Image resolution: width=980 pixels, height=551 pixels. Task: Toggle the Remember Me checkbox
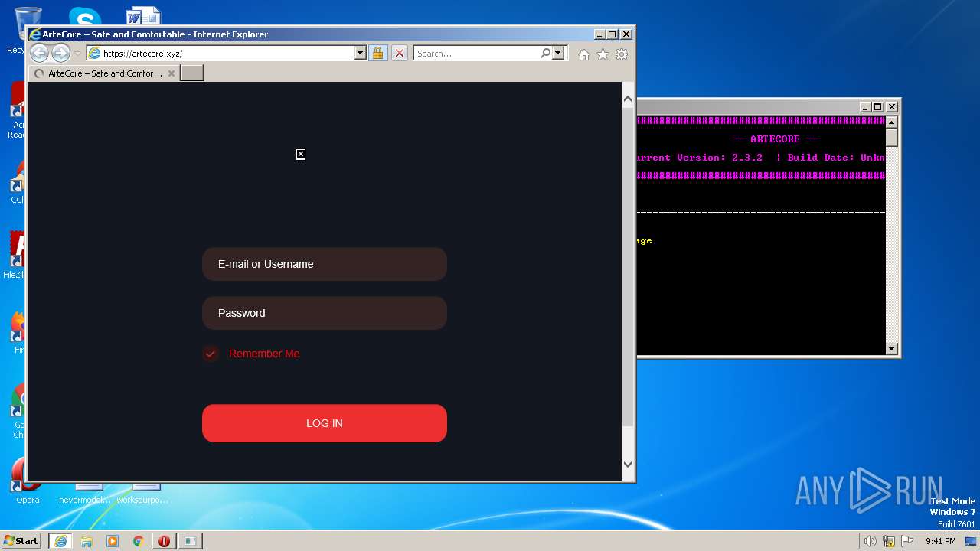tap(211, 354)
